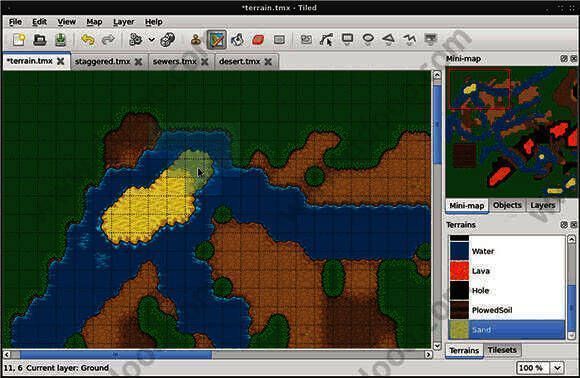Choose the Insert Polygon tool
580x378 pixels.
point(388,39)
